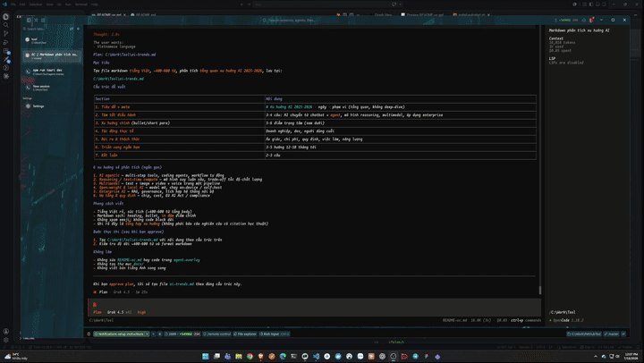Select the 'New session' entry in the sidebar
The width and height of the screenshot is (644, 363).
(52, 88)
